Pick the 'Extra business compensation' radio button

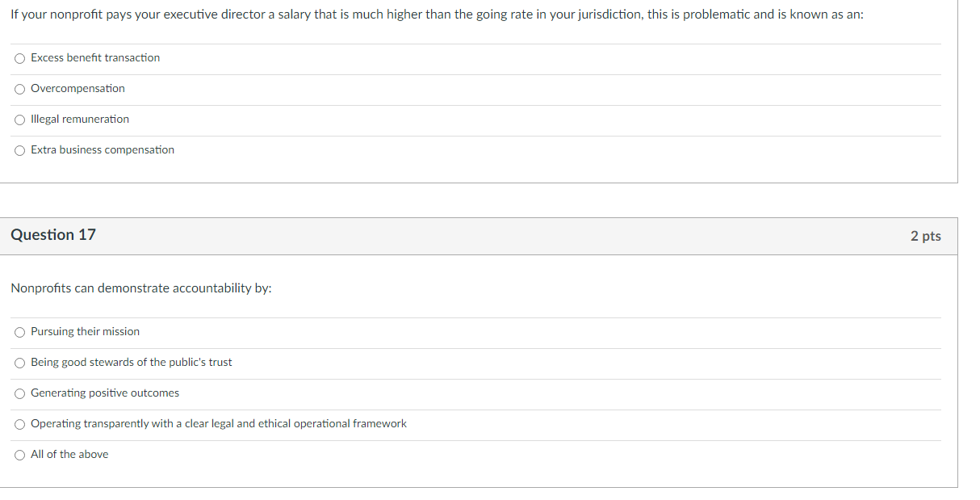[x=19, y=150]
